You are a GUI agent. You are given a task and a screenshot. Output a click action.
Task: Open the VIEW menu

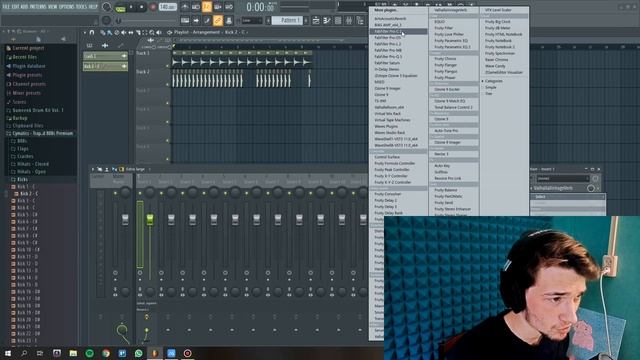click(53, 7)
